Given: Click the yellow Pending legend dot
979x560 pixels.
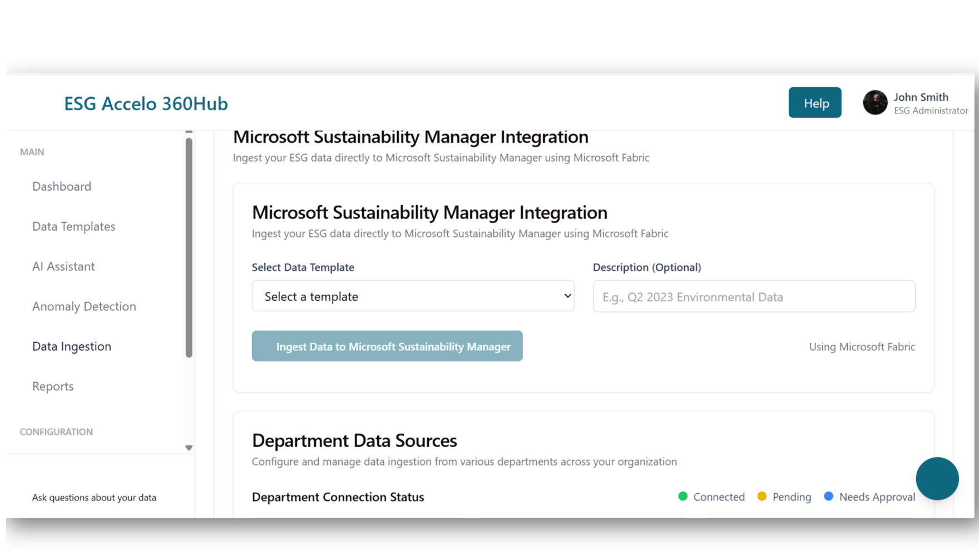Looking at the screenshot, I should [762, 496].
